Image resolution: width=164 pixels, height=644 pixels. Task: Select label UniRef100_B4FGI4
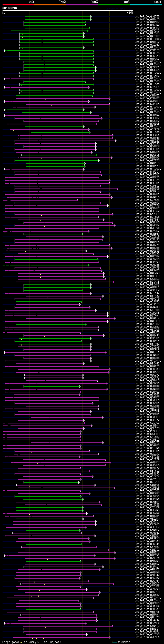(147, 172)
